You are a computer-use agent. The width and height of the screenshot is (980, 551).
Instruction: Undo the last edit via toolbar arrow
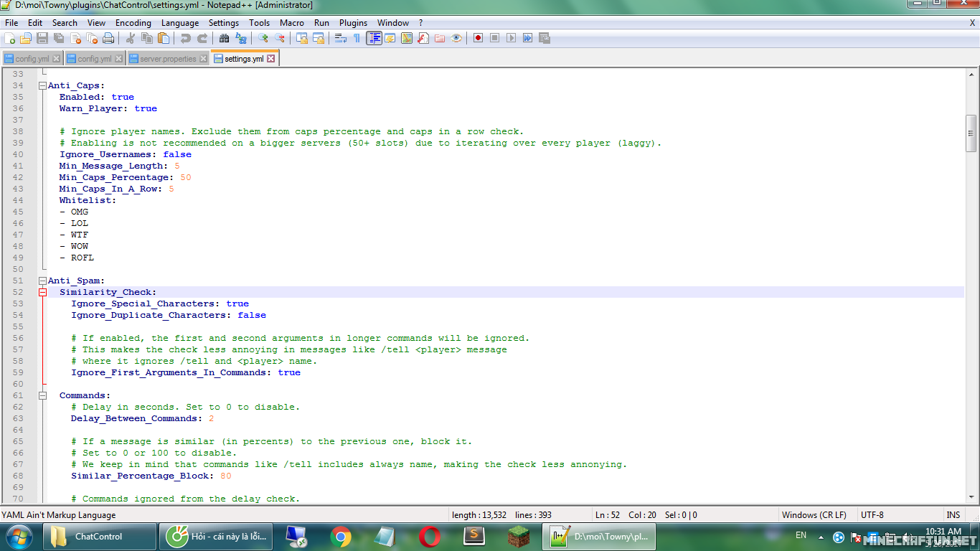coord(184,38)
